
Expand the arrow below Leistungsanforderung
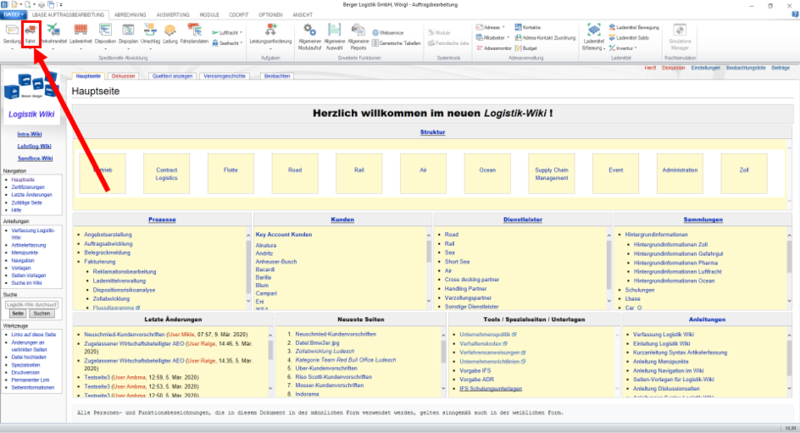pos(270,49)
